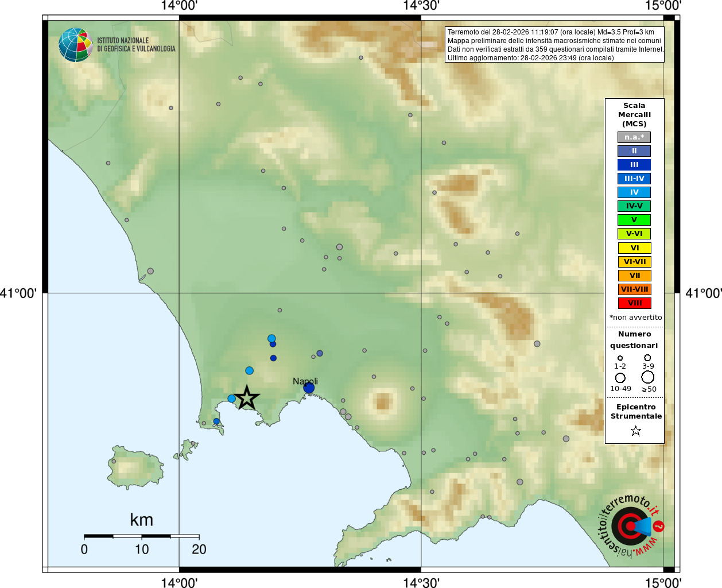
Task: Click the legend circle for 3-9 questionnaires
Action: [647, 358]
